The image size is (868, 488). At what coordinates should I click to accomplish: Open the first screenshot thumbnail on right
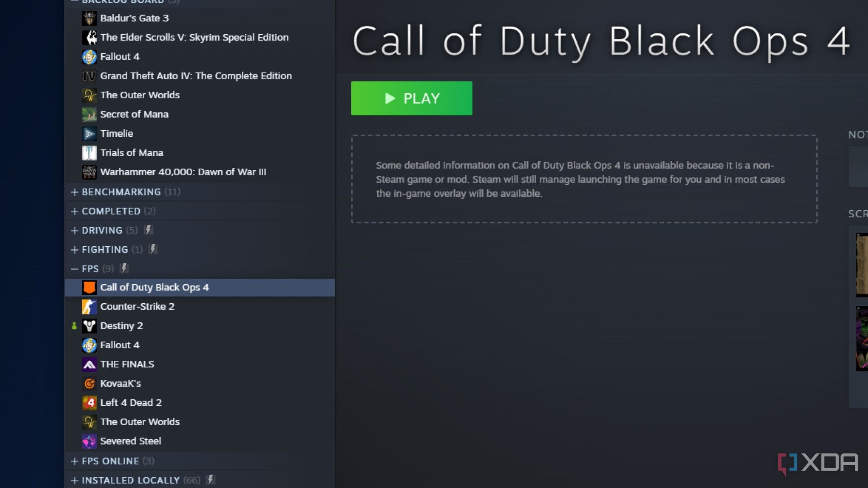[862, 265]
